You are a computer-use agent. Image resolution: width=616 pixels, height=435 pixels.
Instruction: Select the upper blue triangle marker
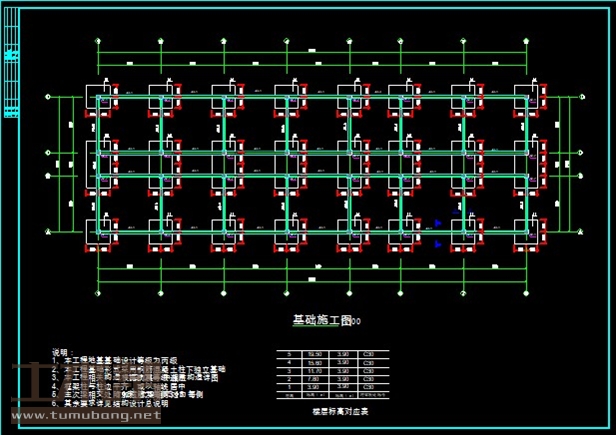pyautogui.click(x=439, y=223)
